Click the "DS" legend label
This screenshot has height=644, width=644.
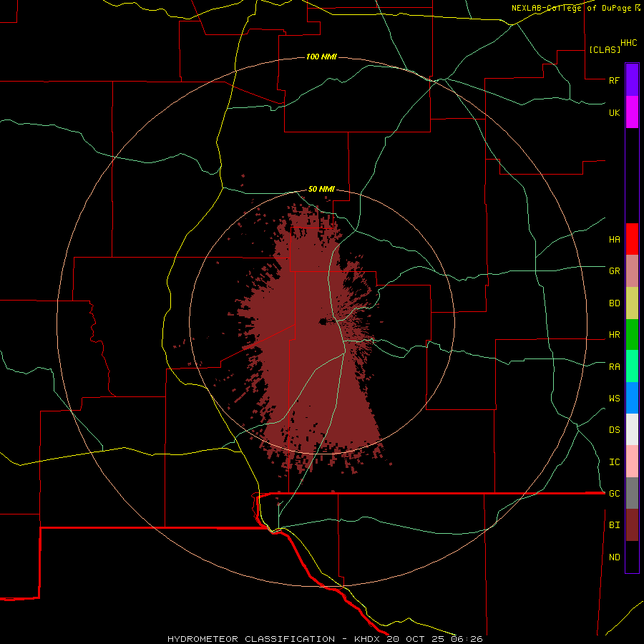pos(614,430)
